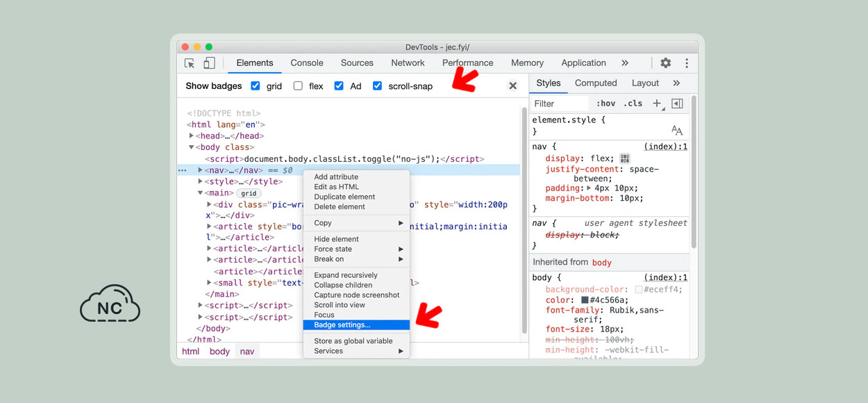Screen dimensions: 868x403
Task: Collapse the body element
Action: pos(192,147)
